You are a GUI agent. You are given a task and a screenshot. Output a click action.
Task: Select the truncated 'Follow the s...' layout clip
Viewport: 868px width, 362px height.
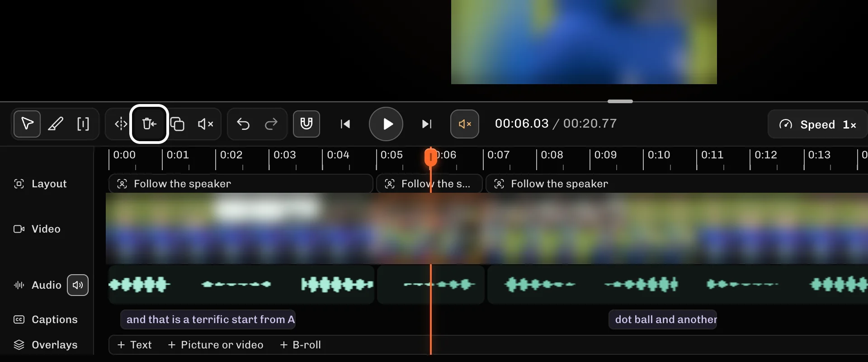coord(429,184)
